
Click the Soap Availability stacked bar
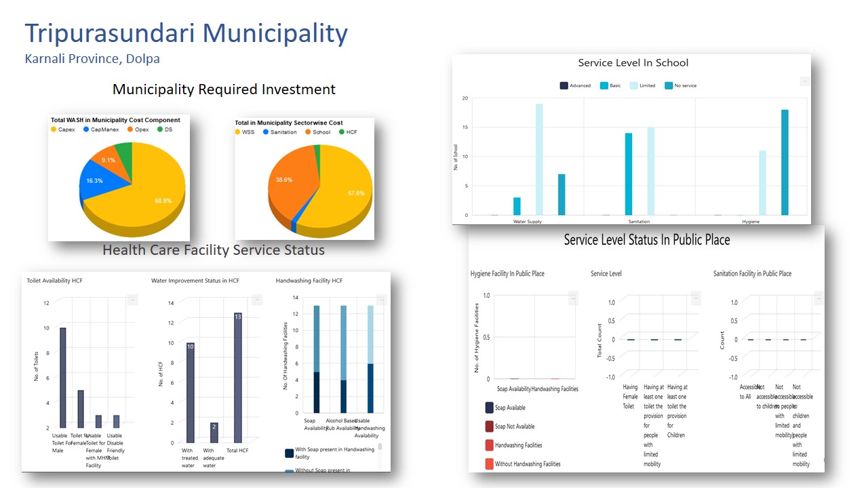pyautogui.click(x=316, y=359)
